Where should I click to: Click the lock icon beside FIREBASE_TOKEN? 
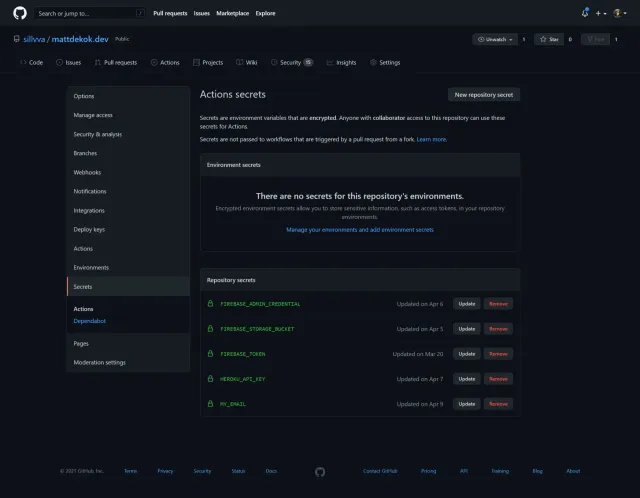[210, 354]
